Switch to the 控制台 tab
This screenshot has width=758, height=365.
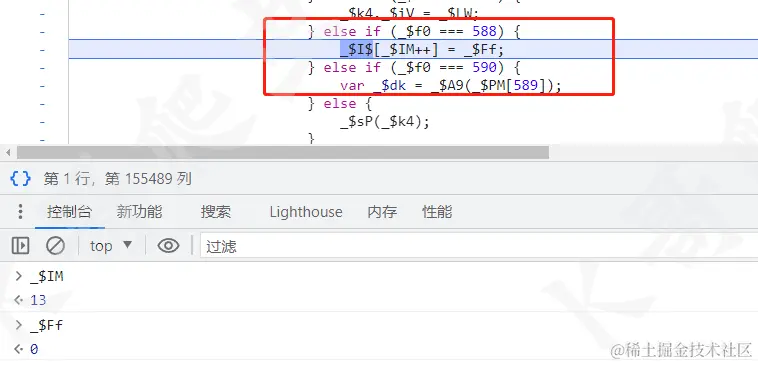coord(70,212)
